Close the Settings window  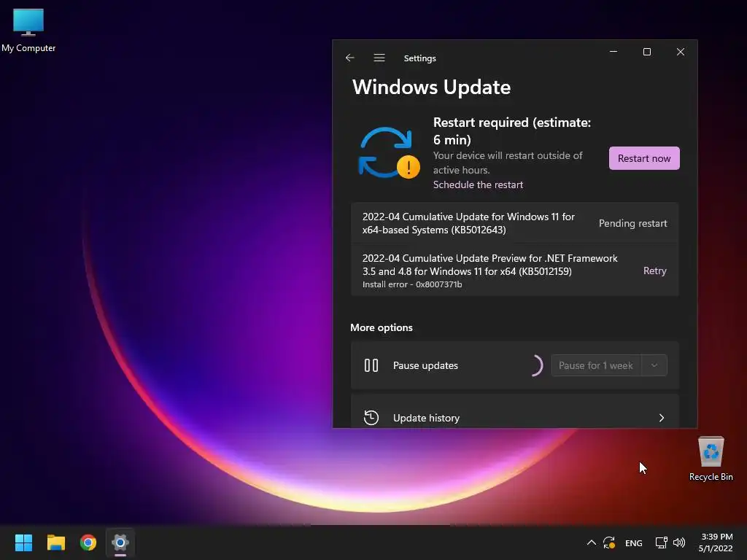click(681, 52)
